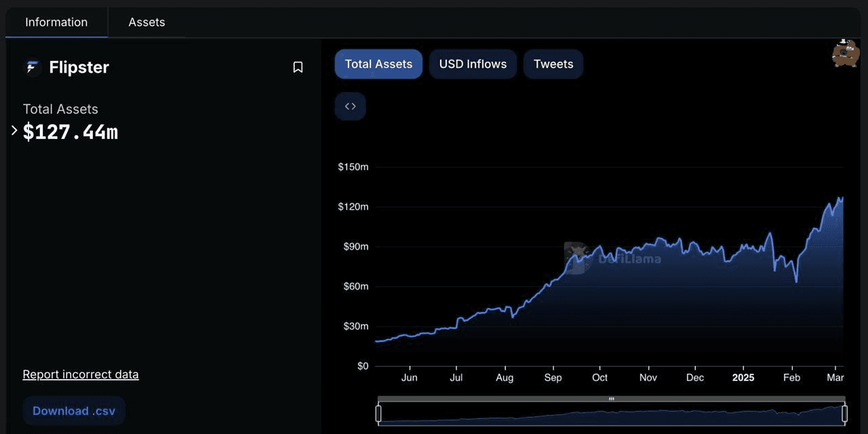Click the Flipster protocol name
The image size is (868, 434).
coord(79,67)
